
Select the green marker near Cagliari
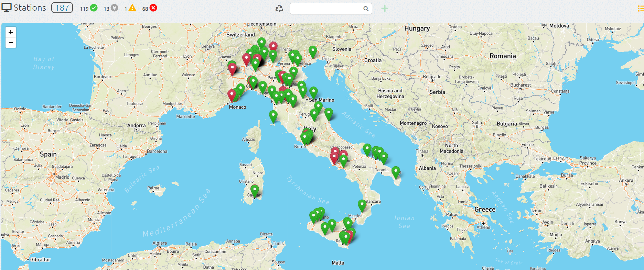pos(255,190)
